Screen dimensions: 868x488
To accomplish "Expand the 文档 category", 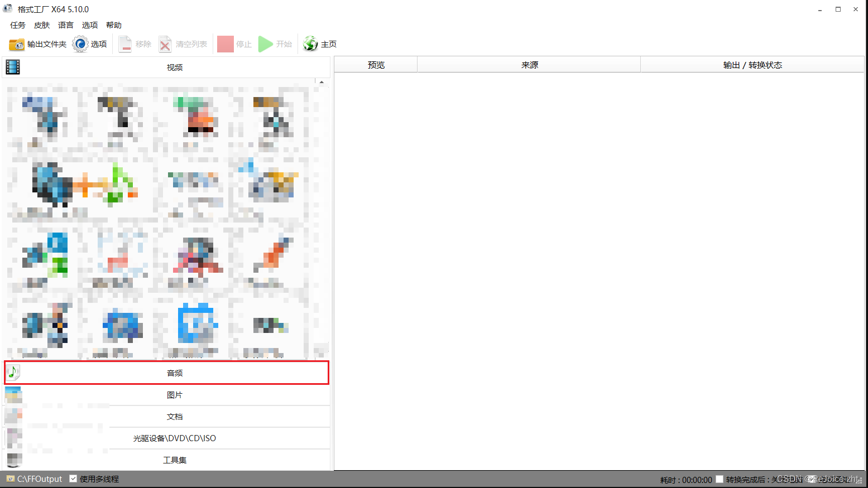I will pos(166,417).
